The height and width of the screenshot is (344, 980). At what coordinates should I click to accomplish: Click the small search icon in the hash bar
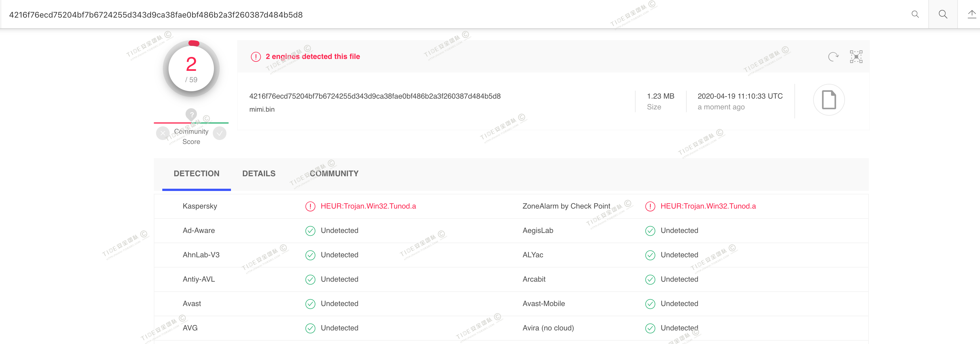pyautogui.click(x=915, y=14)
